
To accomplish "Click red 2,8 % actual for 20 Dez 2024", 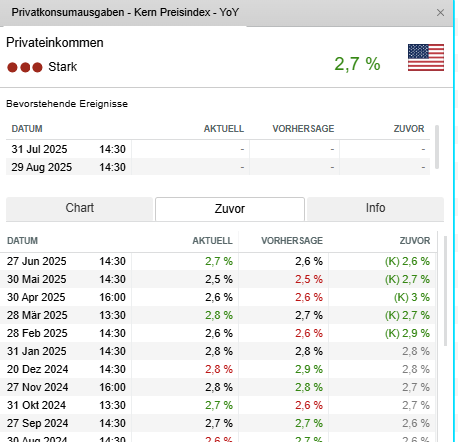I will (x=219, y=369).
